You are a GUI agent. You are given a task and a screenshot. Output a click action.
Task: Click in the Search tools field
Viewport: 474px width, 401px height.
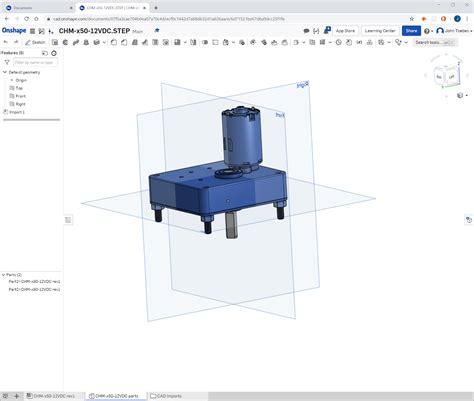click(x=435, y=42)
